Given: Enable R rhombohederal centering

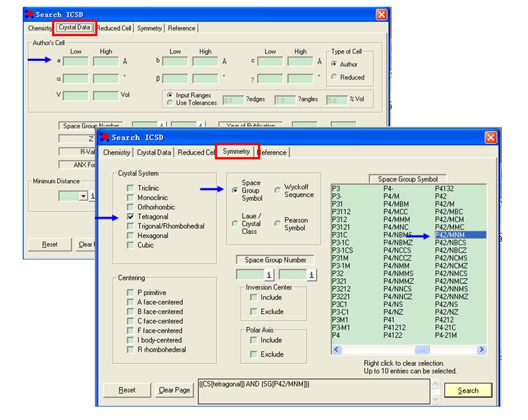Looking at the screenshot, I should pyautogui.click(x=130, y=349).
